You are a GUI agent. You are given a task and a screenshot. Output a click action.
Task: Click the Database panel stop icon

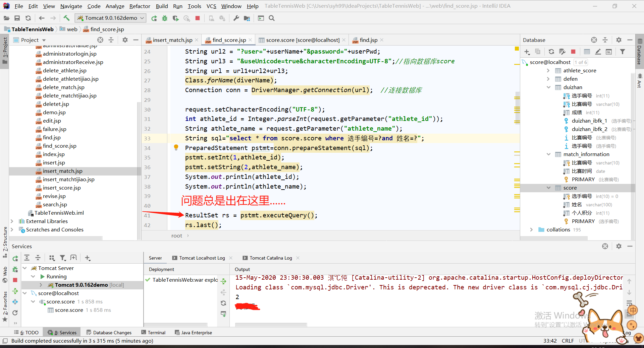pyautogui.click(x=573, y=52)
